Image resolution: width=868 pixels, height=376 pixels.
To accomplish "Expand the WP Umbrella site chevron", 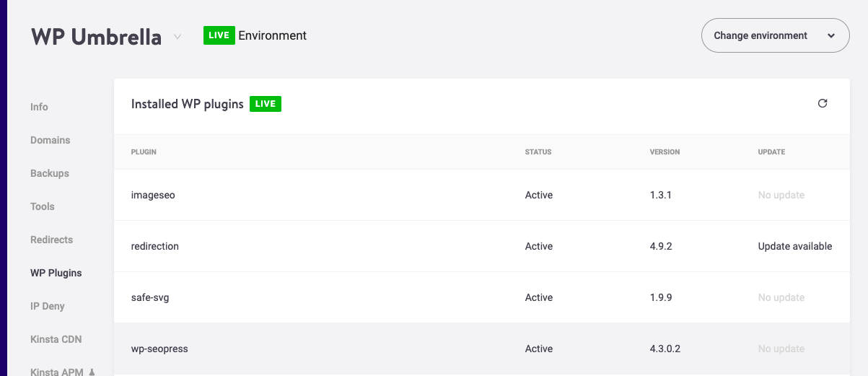I will [177, 36].
